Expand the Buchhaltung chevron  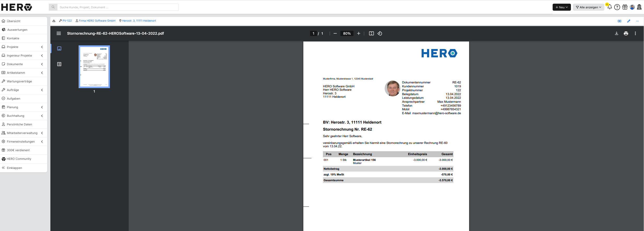point(42,116)
